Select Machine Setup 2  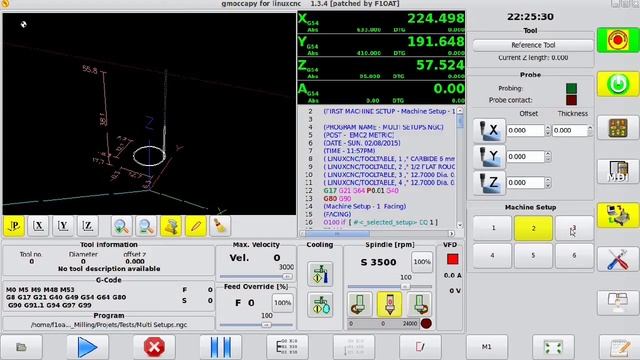click(x=533, y=228)
